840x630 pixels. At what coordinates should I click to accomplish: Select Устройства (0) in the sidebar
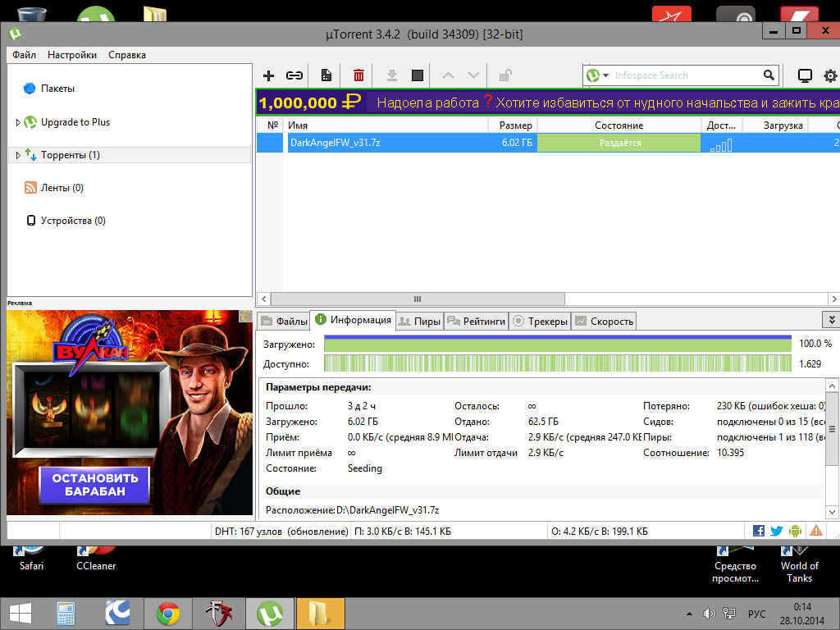point(73,221)
